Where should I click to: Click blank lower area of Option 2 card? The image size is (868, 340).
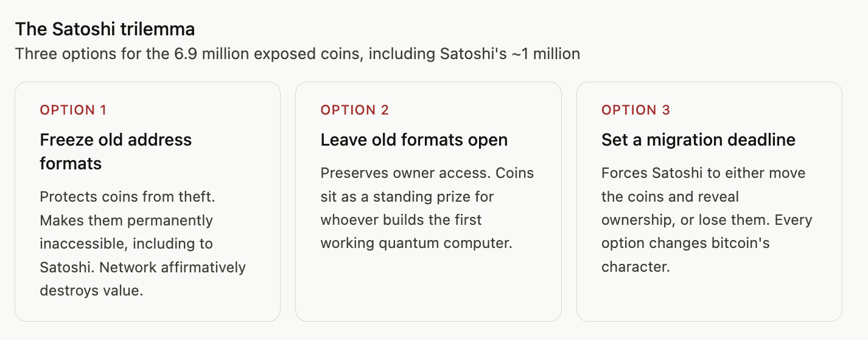428,286
